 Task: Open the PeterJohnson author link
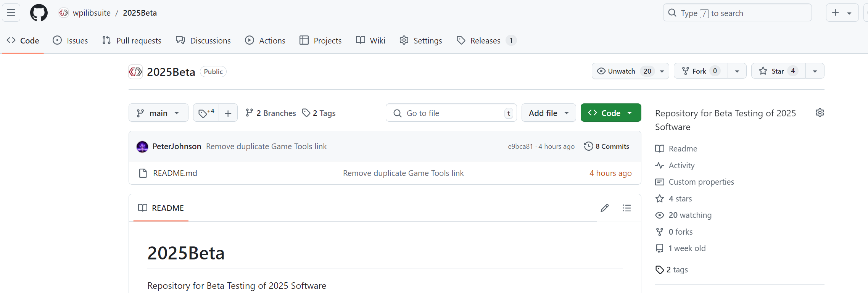[x=177, y=146]
